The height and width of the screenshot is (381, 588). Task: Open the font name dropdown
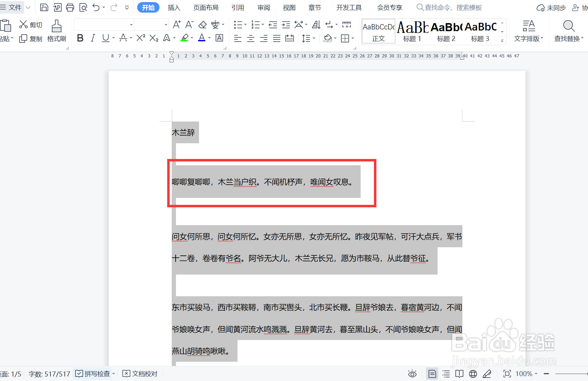132,25
